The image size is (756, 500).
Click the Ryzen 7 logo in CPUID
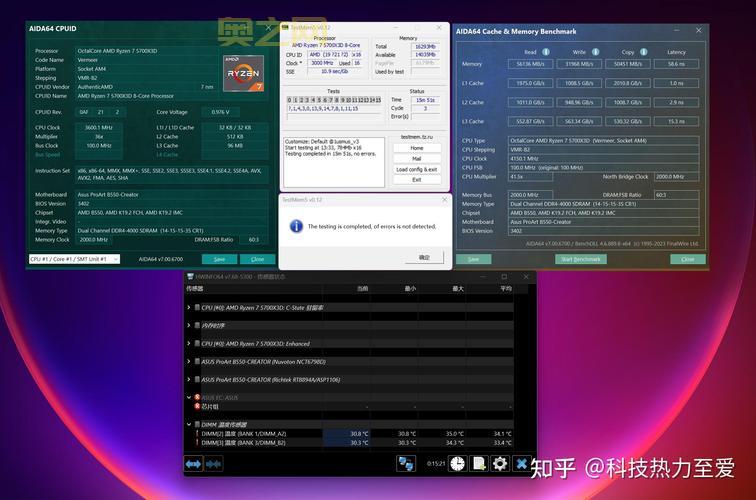point(243,73)
